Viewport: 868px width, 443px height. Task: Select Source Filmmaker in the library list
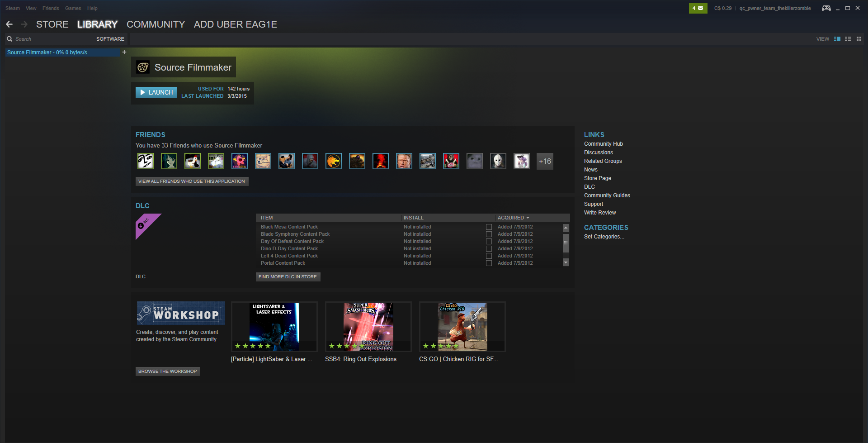[x=63, y=52]
